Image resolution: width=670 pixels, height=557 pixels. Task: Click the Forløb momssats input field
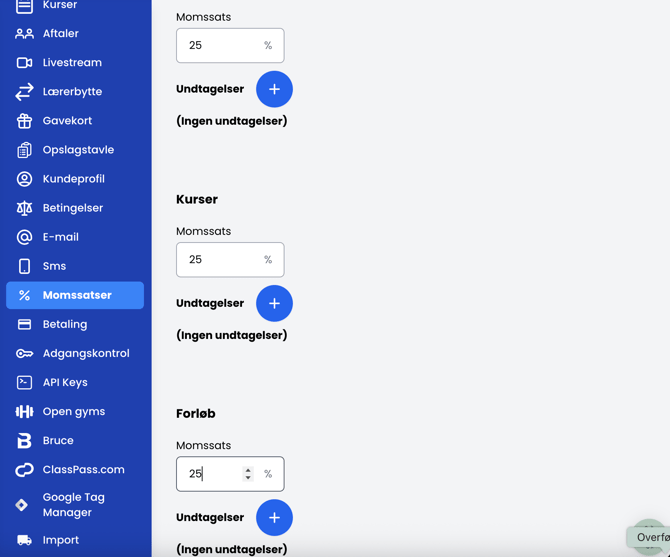212,474
